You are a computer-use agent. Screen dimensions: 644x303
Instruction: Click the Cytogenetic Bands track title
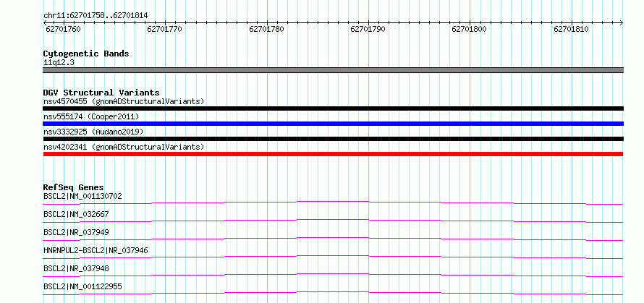tap(86, 54)
